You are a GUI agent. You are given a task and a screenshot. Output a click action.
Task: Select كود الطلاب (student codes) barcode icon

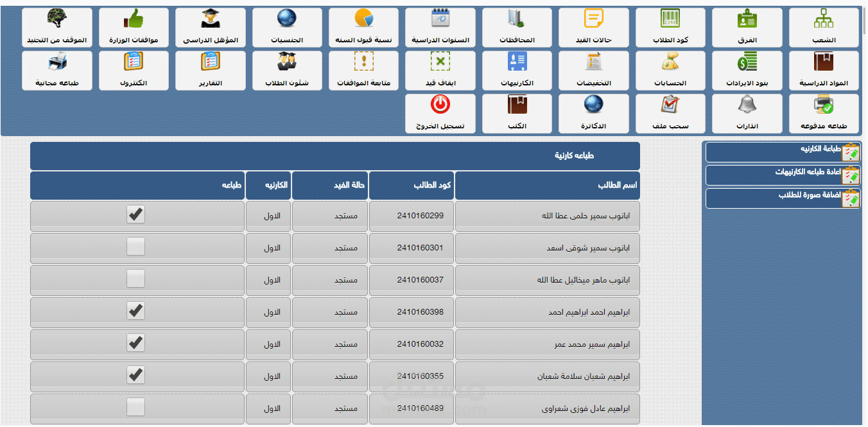tap(670, 27)
